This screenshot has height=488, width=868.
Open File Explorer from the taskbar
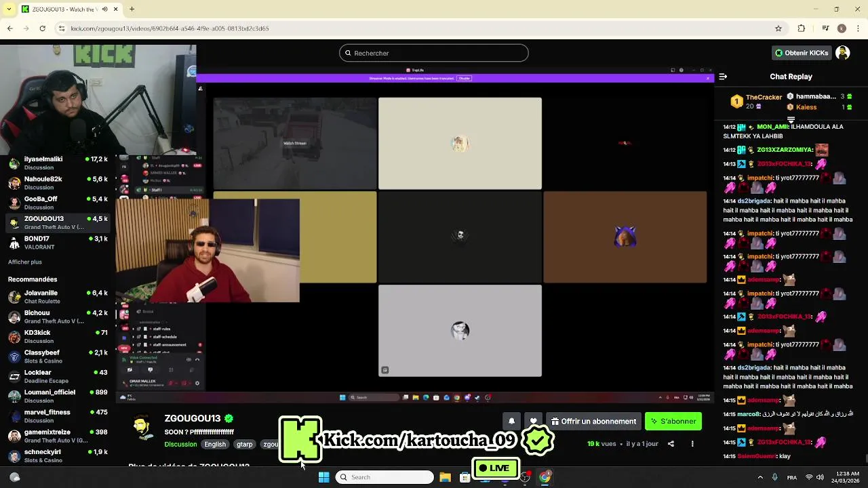point(445,477)
